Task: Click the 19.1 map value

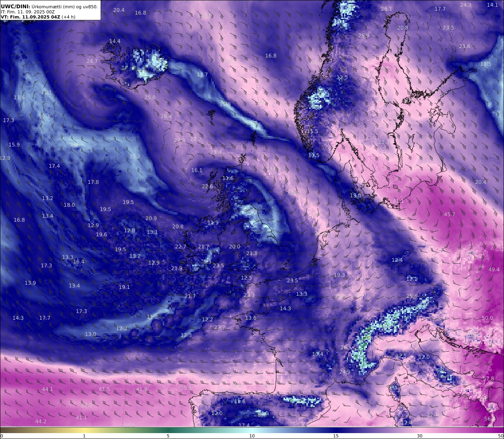Action: pos(124,287)
